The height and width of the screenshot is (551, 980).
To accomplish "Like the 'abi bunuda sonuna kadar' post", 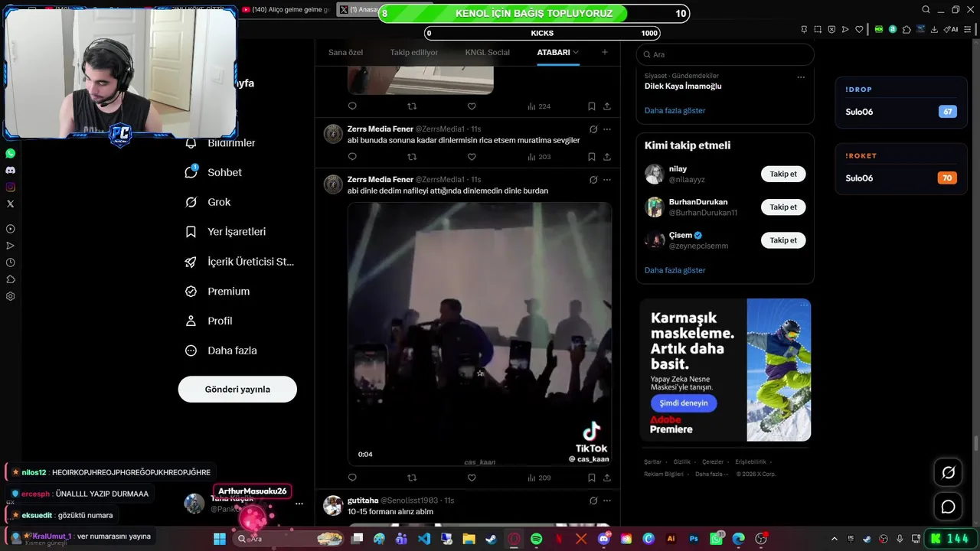I will (472, 157).
